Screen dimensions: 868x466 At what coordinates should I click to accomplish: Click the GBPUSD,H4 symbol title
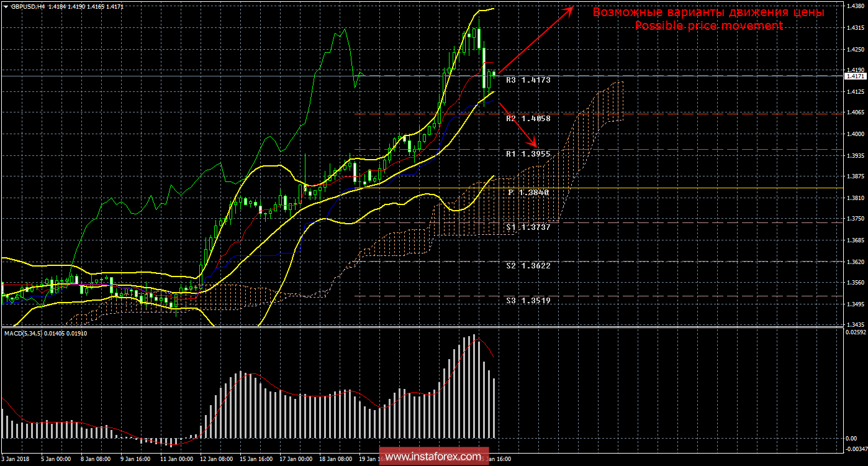(x=27, y=6)
